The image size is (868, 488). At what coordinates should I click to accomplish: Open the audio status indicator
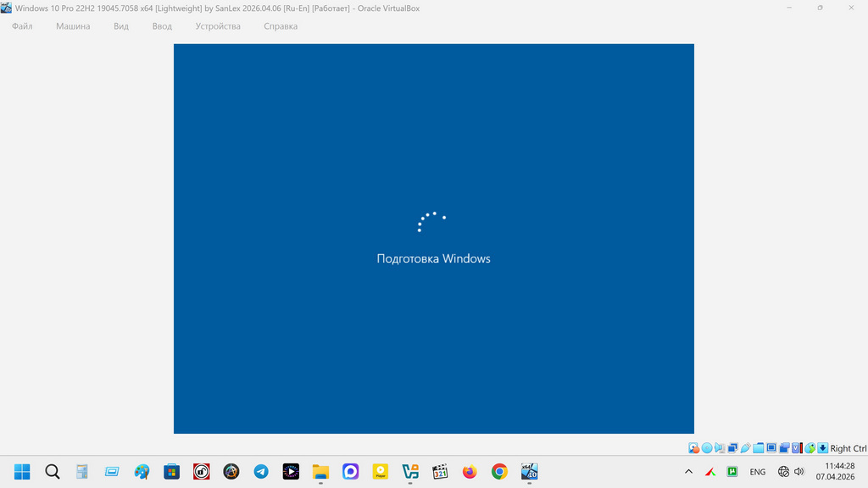[720, 448]
